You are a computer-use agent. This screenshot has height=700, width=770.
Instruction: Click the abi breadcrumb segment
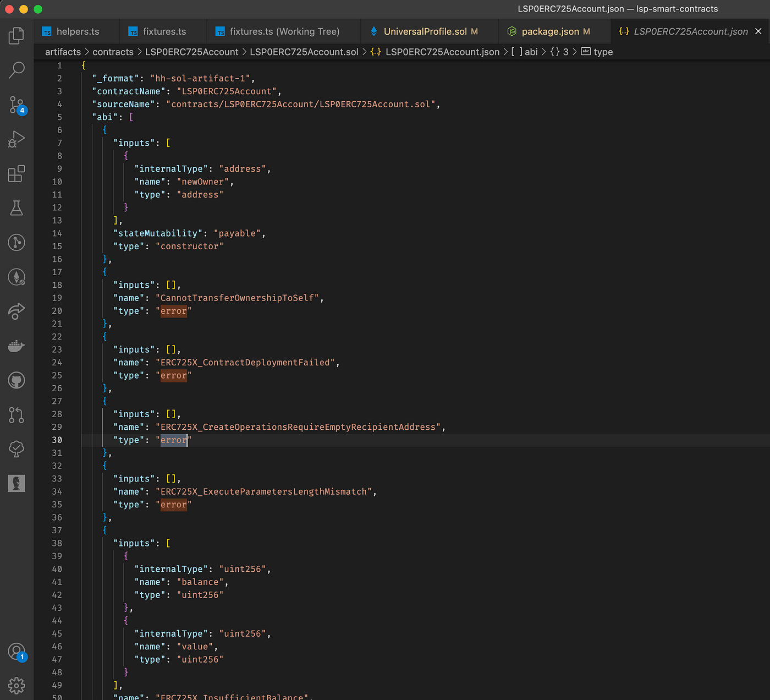pos(525,52)
